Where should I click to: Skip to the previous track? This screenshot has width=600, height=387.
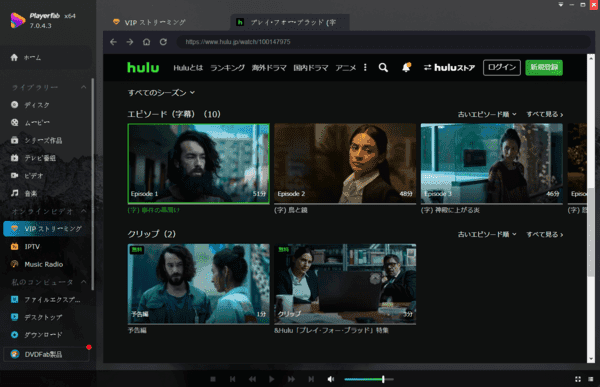pyautogui.click(x=233, y=379)
